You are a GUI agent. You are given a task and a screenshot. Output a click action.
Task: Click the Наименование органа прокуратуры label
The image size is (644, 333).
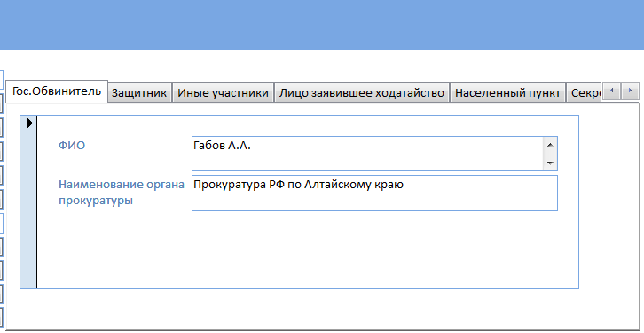point(122,193)
